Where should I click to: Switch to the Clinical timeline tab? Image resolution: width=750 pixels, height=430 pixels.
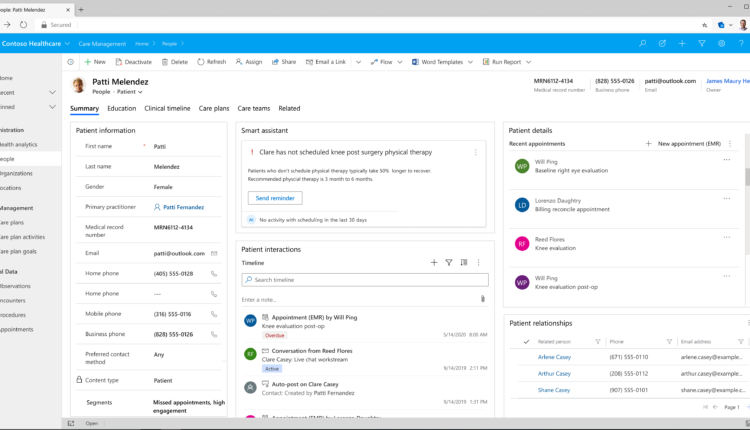(x=167, y=108)
